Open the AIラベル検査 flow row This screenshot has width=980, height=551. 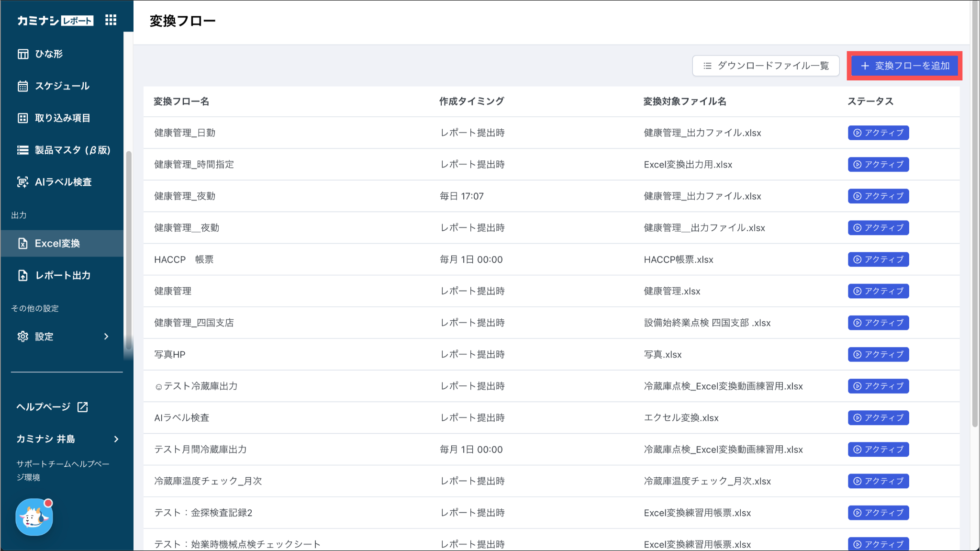point(182,418)
